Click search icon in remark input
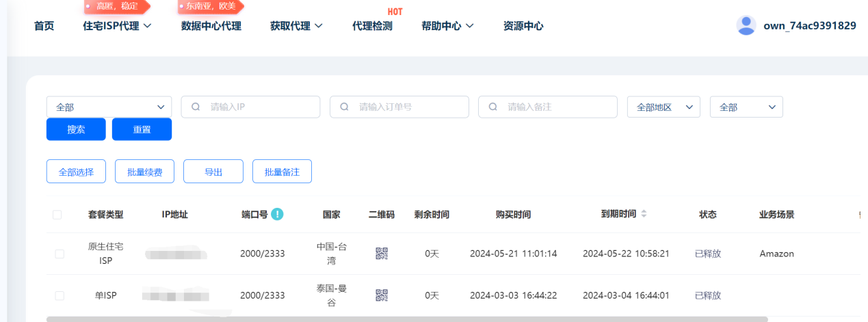 [492, 107]
